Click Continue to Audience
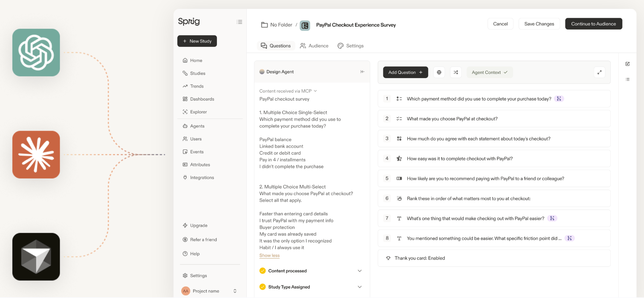Viewport: 644px width, 298px height. (594, 24)
